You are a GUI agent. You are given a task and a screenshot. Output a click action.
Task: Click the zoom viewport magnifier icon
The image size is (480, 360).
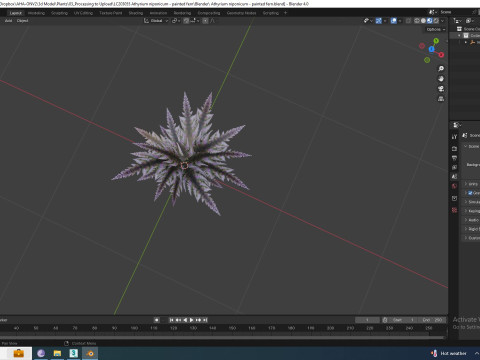441,69
